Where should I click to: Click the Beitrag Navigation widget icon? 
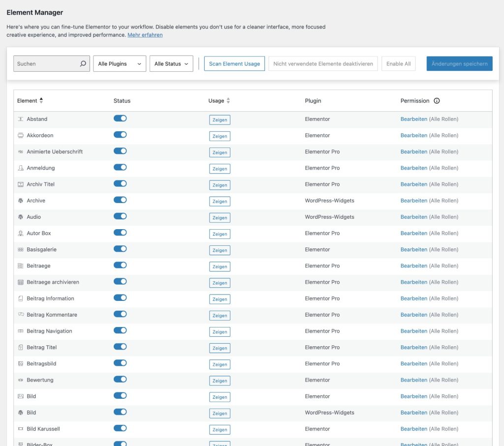(x=21, y=331)
